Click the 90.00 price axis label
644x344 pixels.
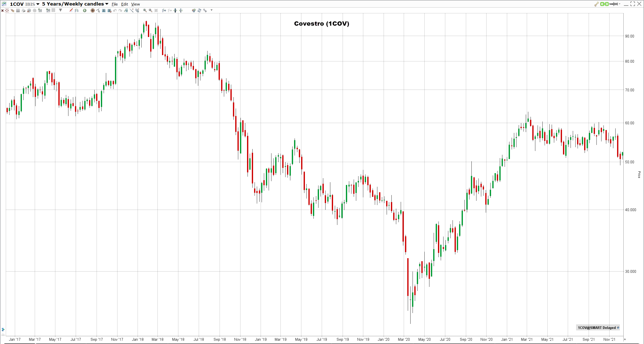point(630,36)
